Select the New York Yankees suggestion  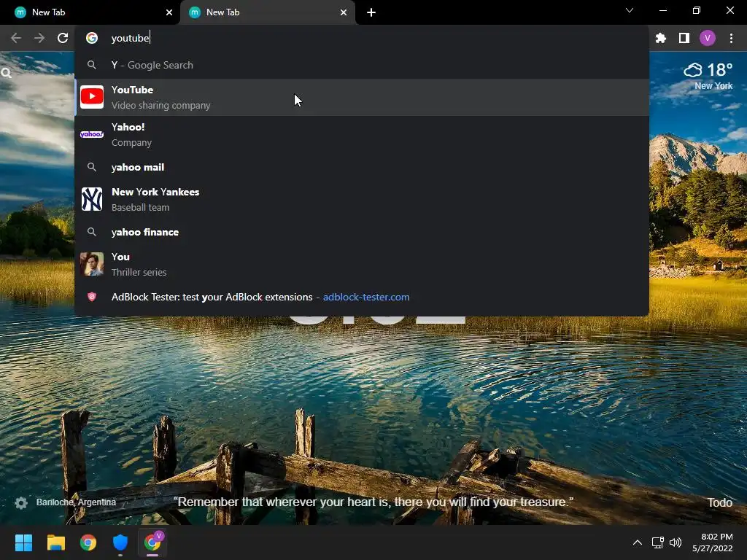click(x=362, y=199)
